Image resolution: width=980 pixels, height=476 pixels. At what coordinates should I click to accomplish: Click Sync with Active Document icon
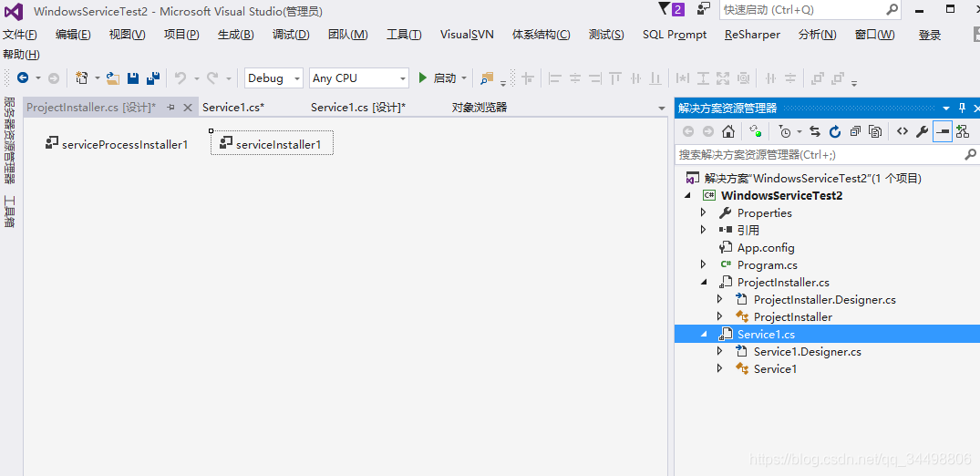(815, 131)
